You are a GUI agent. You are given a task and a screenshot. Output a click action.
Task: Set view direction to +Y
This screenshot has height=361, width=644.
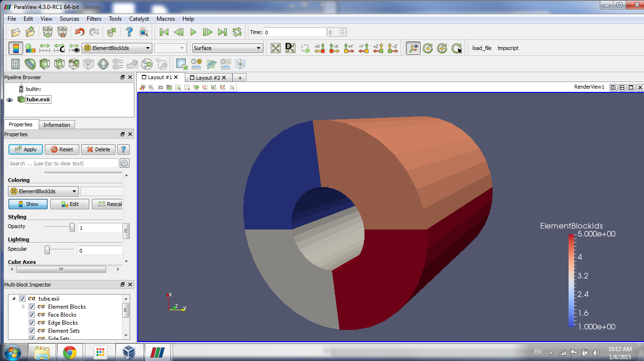click(349, 48)
